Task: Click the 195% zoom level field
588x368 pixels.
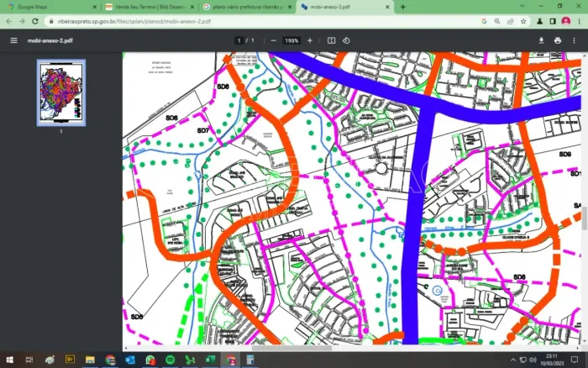Action: [291, 40]
